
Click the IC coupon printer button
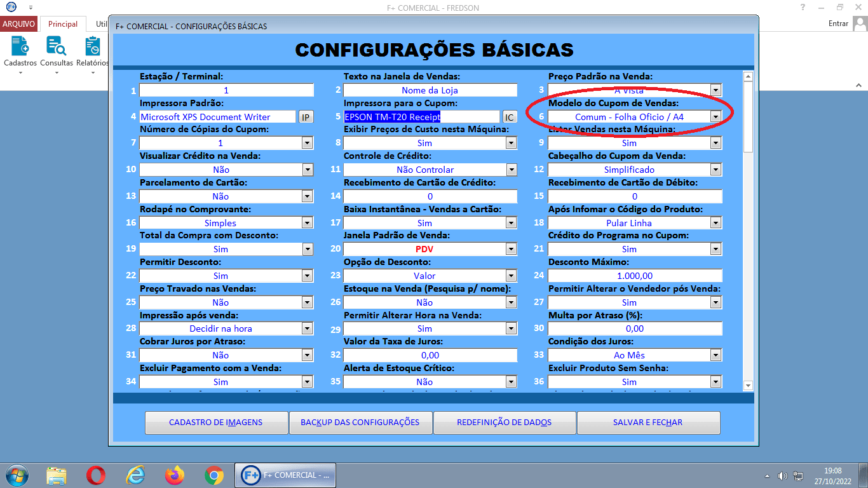(510, 117)
